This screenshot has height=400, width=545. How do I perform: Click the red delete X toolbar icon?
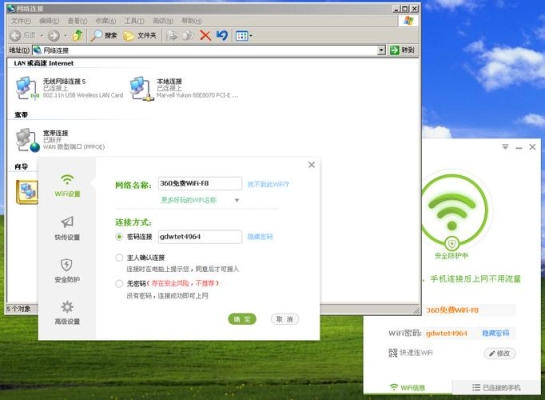tap(205, 35)
